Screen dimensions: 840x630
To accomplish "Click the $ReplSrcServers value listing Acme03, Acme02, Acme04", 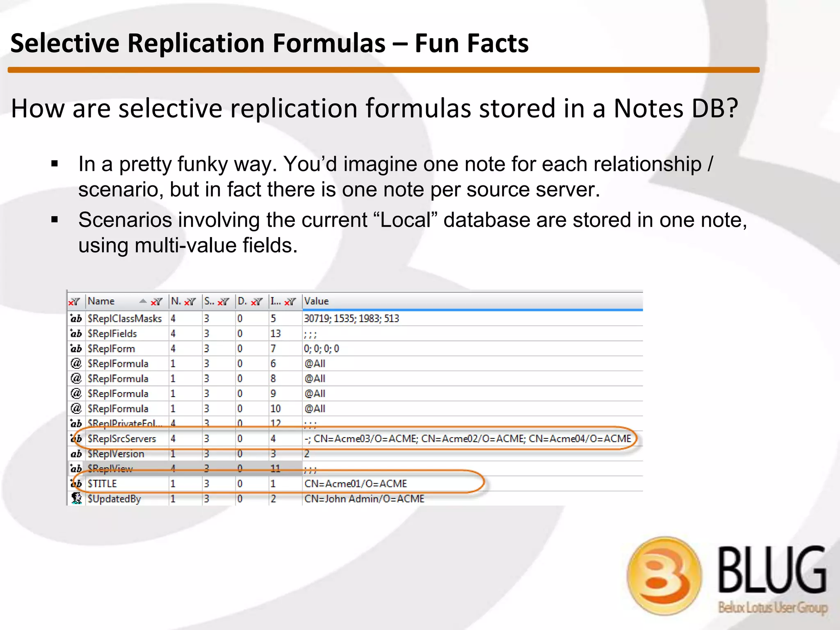I will pos(468,438).
